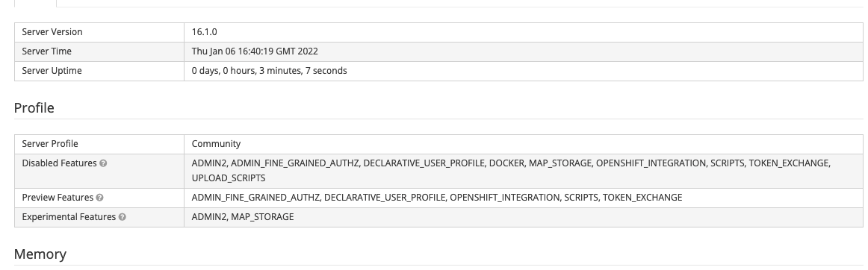868x270 pixels.
Task: Click the Server Time label
Action: tap(46, 51)
